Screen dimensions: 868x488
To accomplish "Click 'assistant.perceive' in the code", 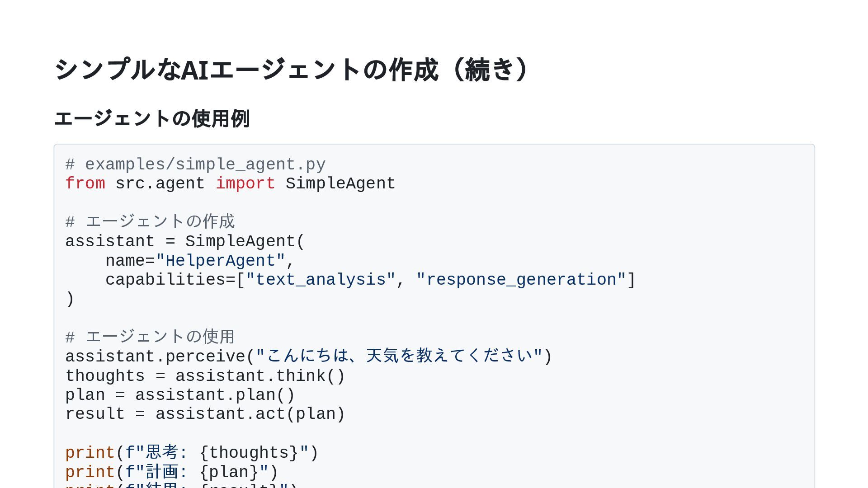I will [155, 357].
